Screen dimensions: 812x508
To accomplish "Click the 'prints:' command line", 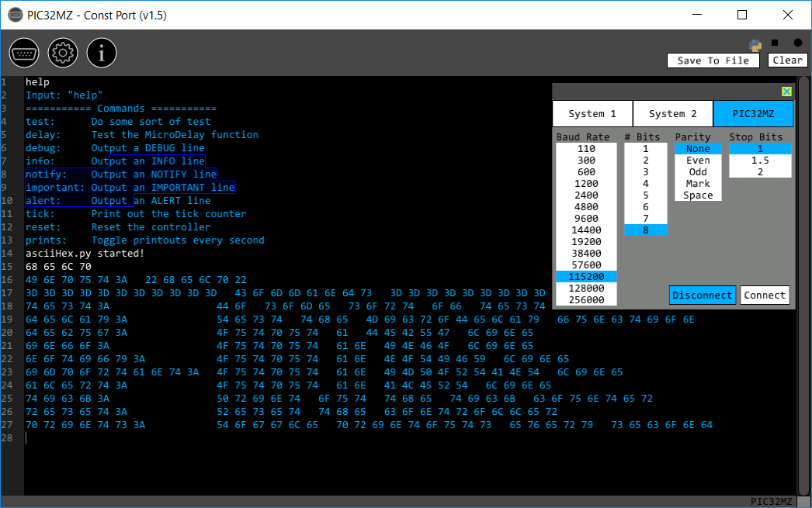I will click(145, 240).
